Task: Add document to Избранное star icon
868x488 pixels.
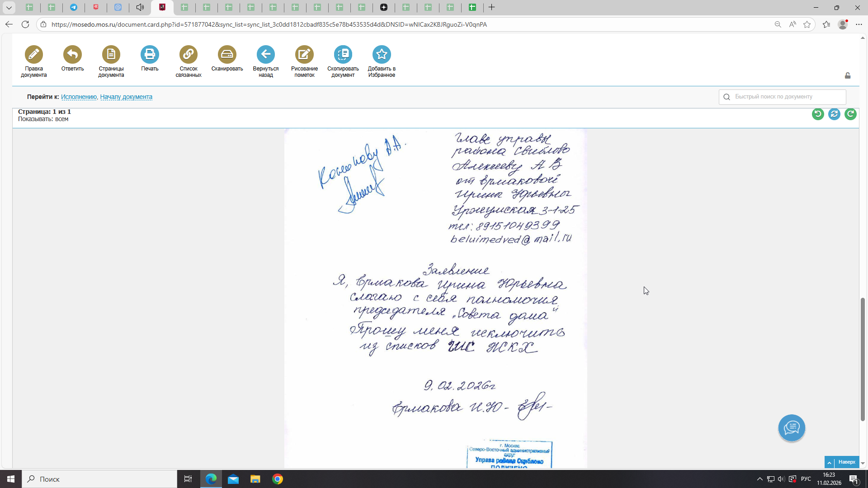Action: click(382, 55)
